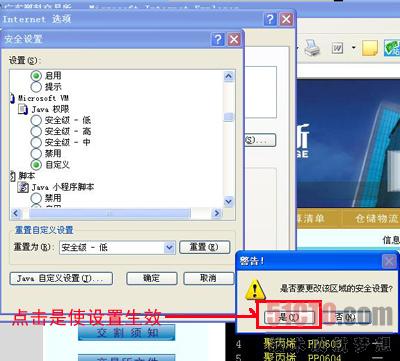Image resolution: width=400 pixels, height=361 pixels.
Task: Click the printer icon in browser toolbar
Action: 312,48
